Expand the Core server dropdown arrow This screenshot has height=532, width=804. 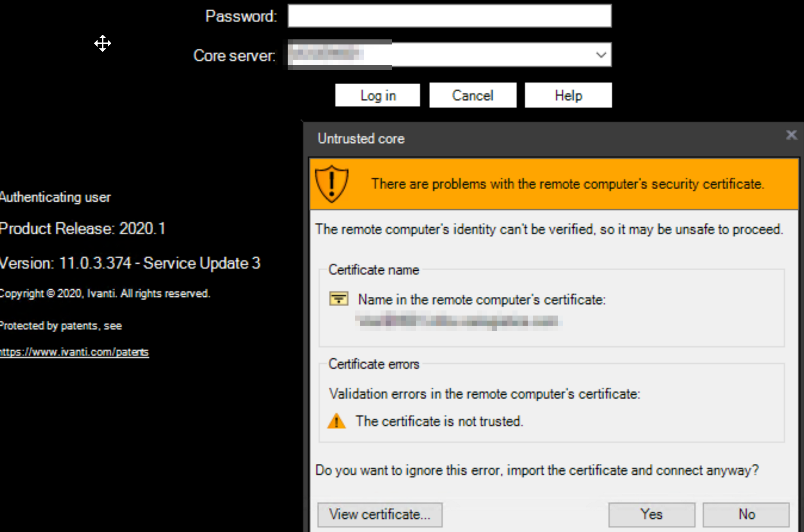[601, 55]
